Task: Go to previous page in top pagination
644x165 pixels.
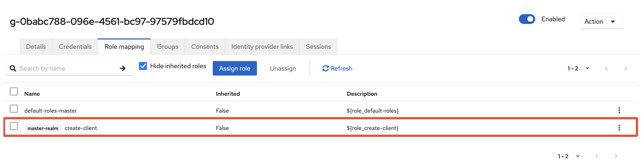Action: coord(606,68)
